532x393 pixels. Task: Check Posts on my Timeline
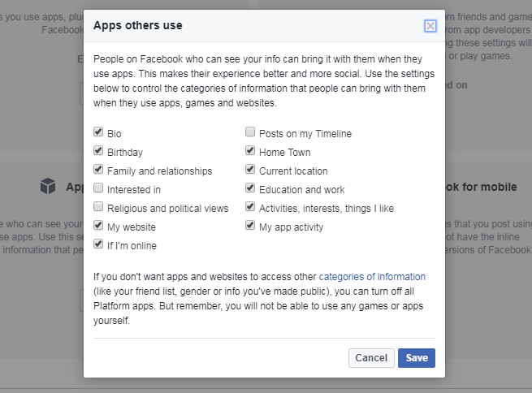250,132
